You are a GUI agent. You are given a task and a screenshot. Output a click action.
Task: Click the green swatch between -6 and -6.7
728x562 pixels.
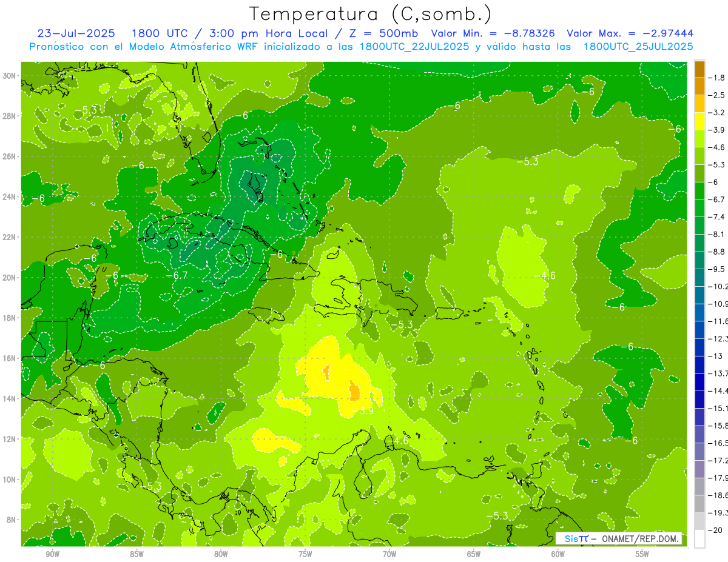point(699,190)
